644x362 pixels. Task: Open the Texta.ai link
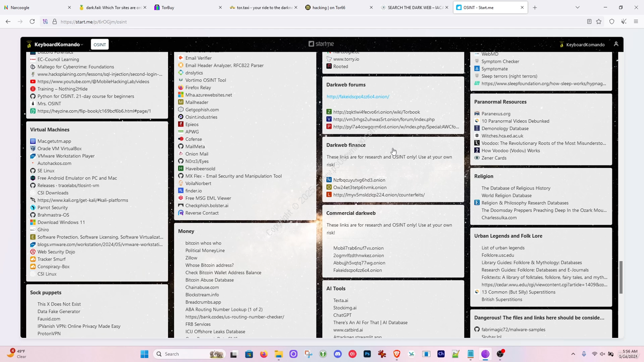click(341, 301)
